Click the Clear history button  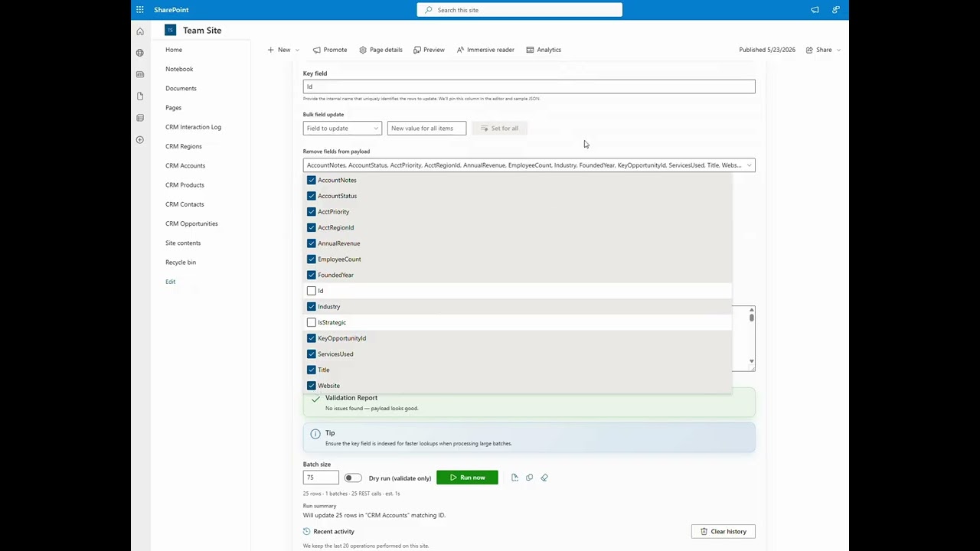coord(724,531)
